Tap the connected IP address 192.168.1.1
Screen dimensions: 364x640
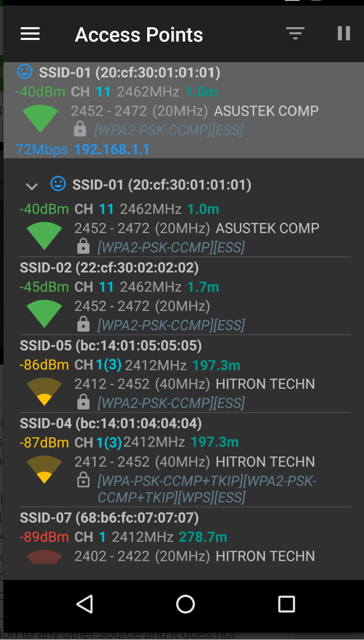[112, 150]
